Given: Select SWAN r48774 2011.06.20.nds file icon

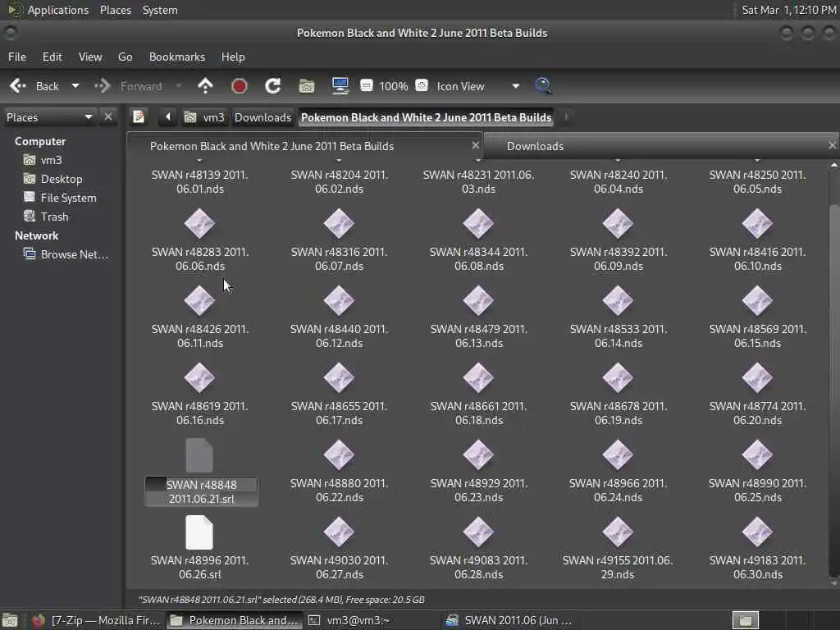Looking at the screenshot, I should [x=757, y=377].
